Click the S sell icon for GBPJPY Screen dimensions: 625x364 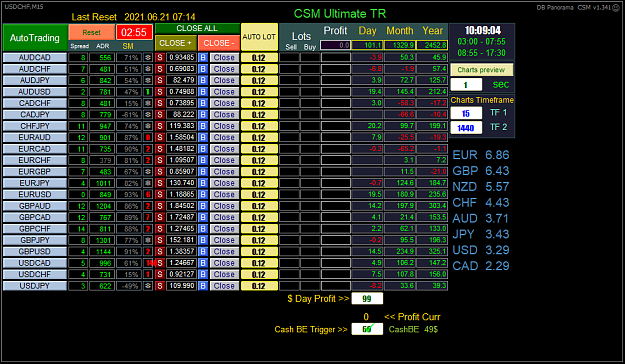[x=160, y=240]
